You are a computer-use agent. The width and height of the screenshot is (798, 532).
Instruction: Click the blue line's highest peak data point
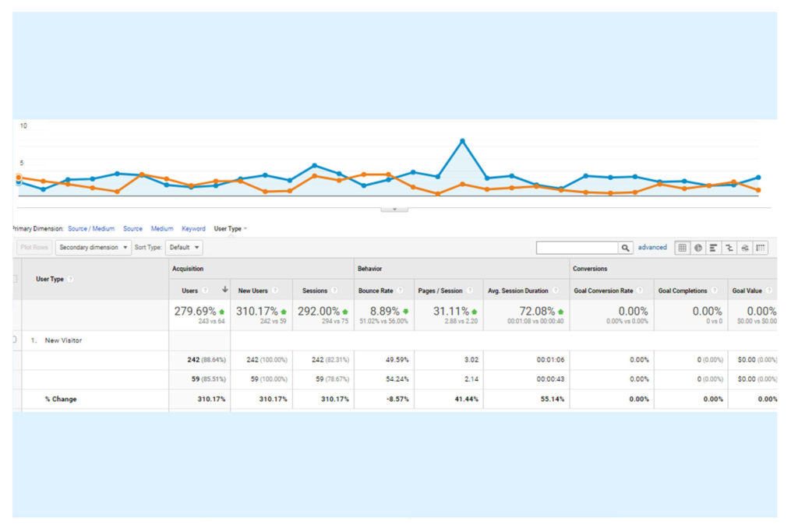click(x=462, y=141)
